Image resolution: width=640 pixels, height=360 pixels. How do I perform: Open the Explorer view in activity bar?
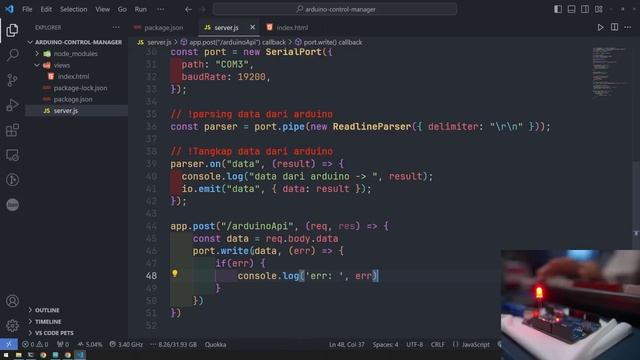tap(12, 30)
